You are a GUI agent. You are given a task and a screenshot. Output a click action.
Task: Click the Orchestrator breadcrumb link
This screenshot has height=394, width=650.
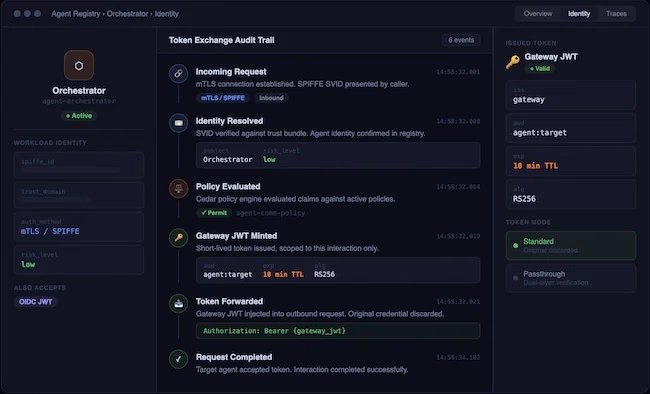tap(127, 14)
